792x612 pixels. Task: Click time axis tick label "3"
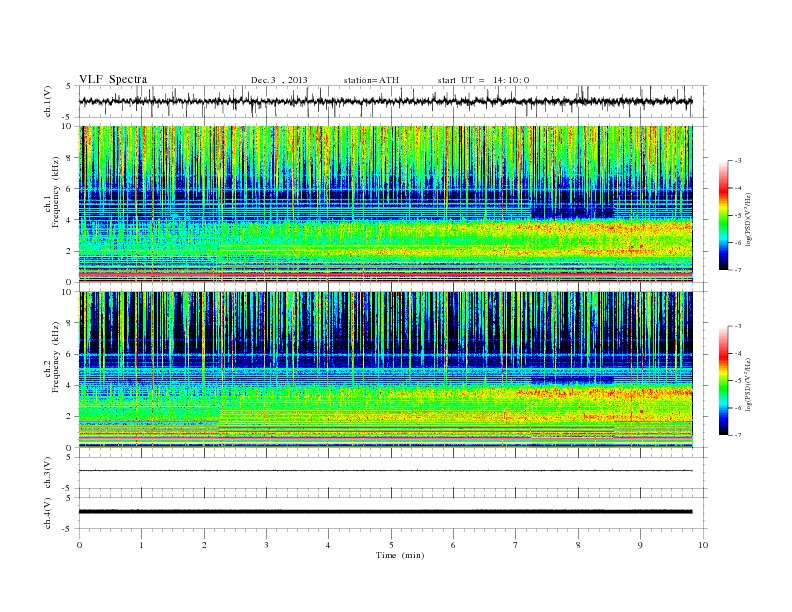click(x=266, y=545)
